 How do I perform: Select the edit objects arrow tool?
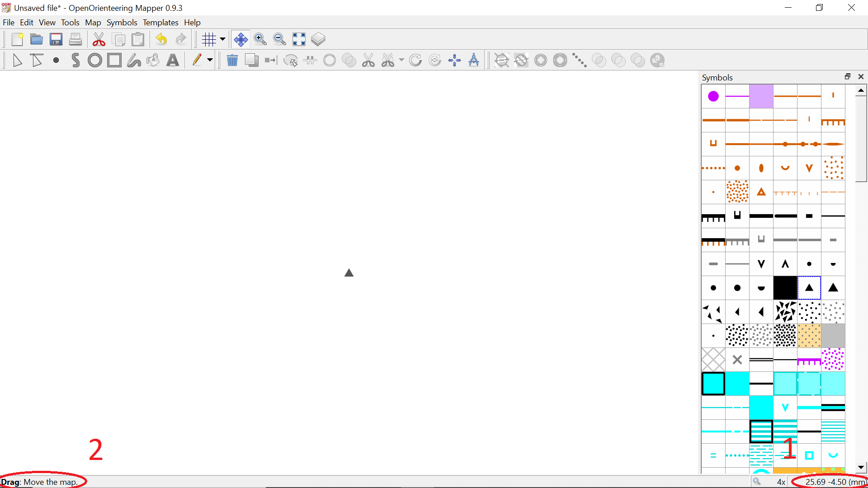click(17, 61)
